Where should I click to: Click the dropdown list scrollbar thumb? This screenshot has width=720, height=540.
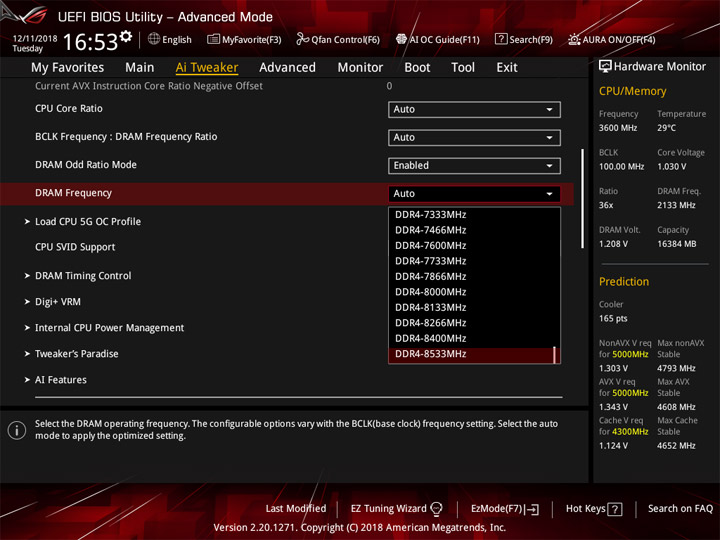click(x=555, y=354)
